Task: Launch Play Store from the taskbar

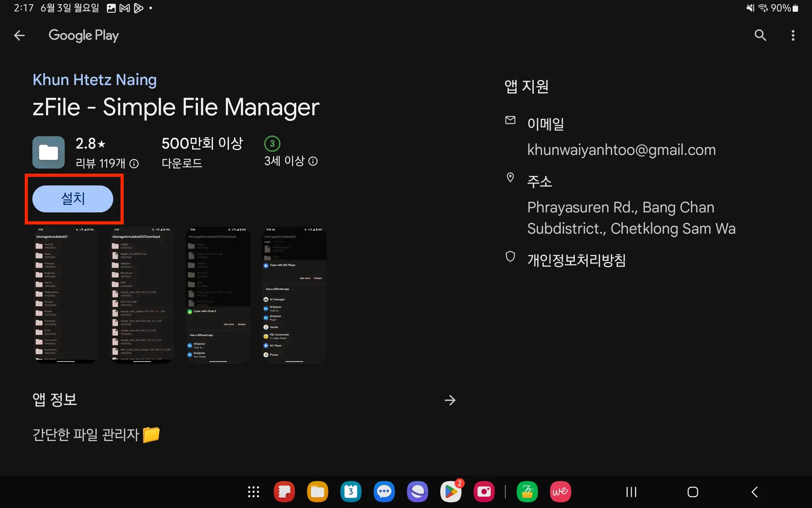Action: click(x=451, y=492)
